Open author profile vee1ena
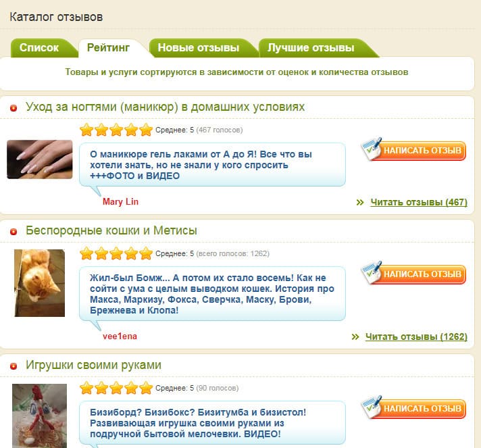481x448 pixels. [120, 337]
